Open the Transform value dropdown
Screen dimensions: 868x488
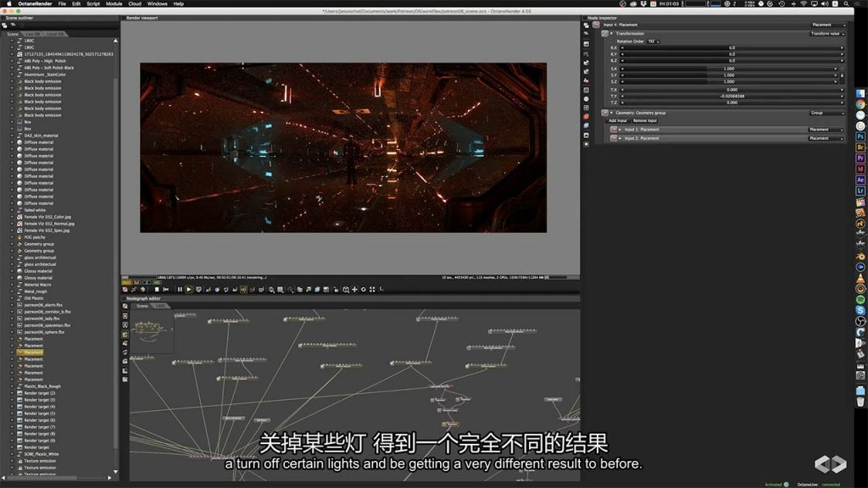826,34
